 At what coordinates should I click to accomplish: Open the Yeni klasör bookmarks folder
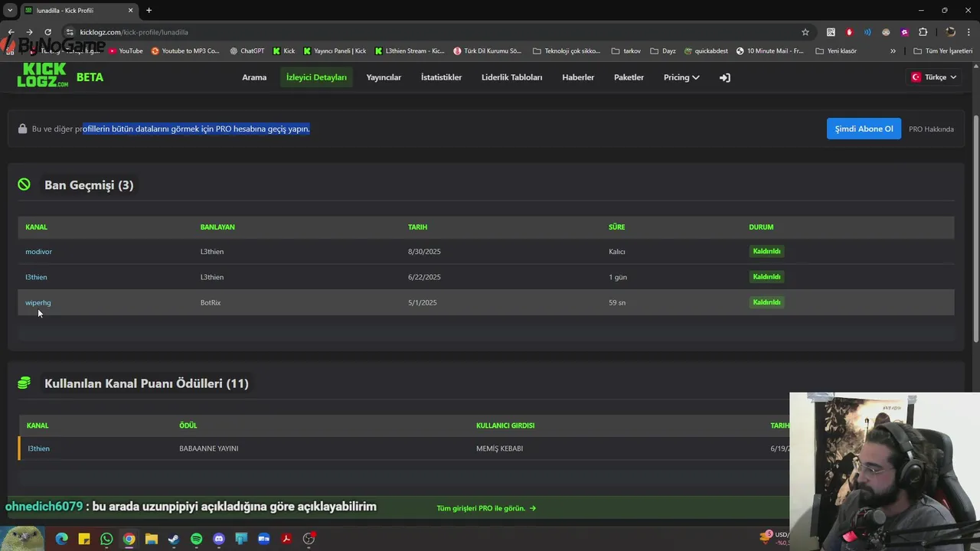[836, 51]
